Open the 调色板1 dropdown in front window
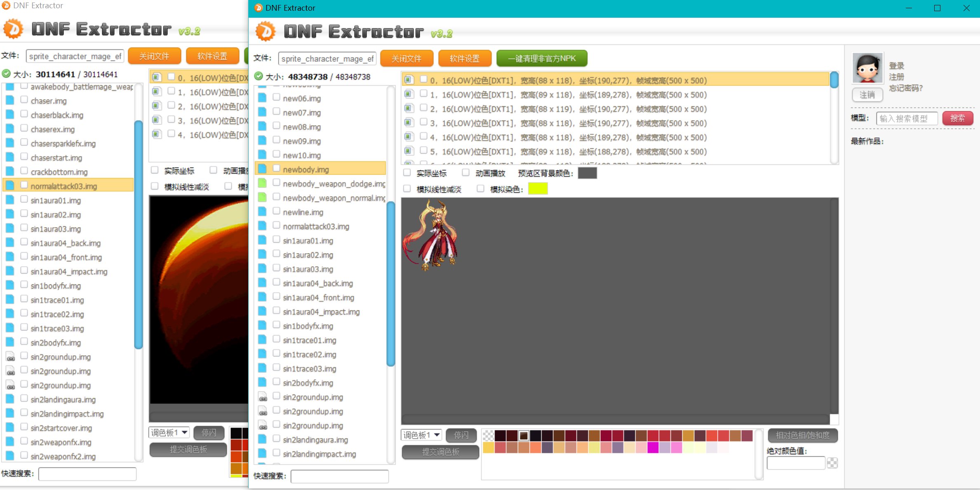 click(421, 435)
